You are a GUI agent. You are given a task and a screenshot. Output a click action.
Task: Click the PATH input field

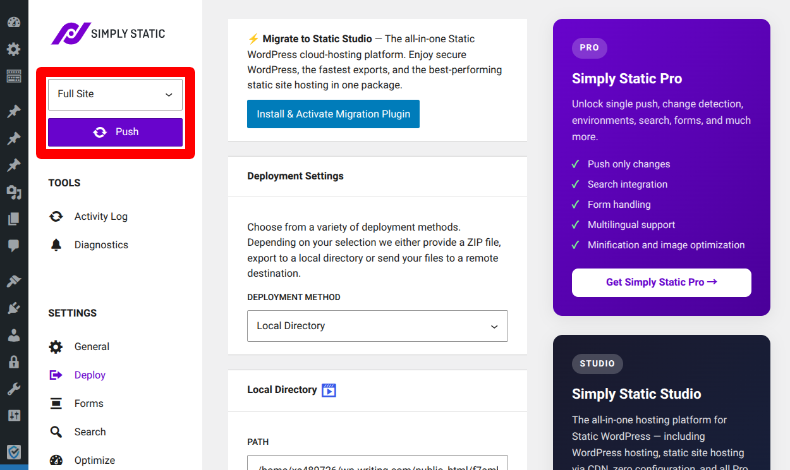click(377, 463)
